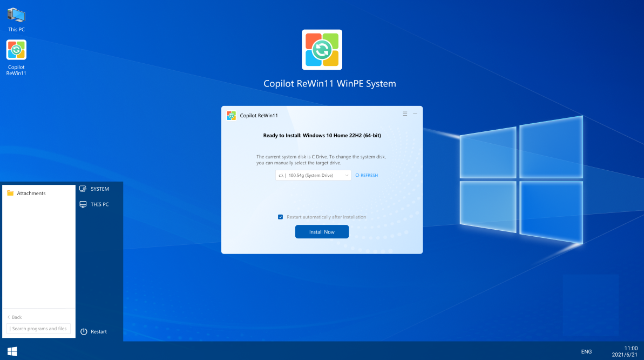The height and width of the screenshot is (360, 644).
Task: Click the Search programs and files field
Action: click(x=39, y=329)
